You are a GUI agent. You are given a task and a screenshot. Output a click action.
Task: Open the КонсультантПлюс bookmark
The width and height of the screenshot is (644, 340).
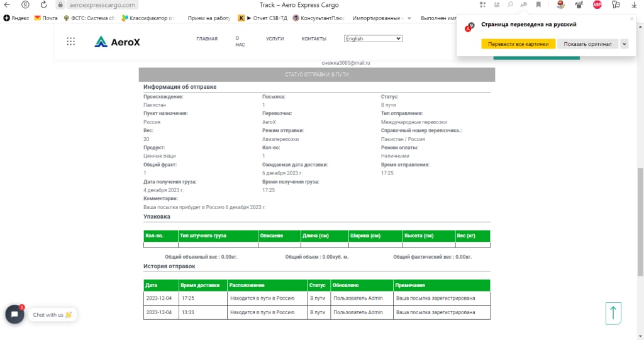(319, 18)
